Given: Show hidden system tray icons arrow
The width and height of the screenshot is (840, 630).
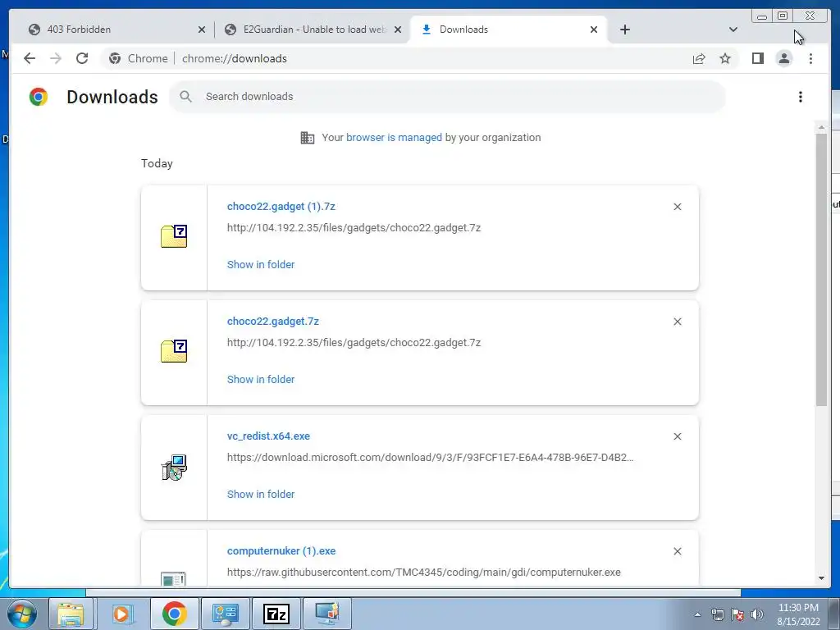Looking at the screenshot, I should coord(697,614).
